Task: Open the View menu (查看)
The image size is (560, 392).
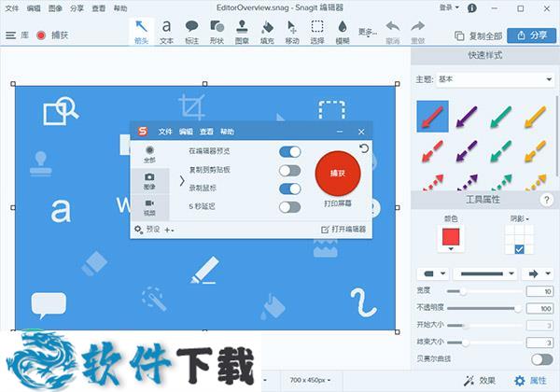Action: (x=99, y=7)
